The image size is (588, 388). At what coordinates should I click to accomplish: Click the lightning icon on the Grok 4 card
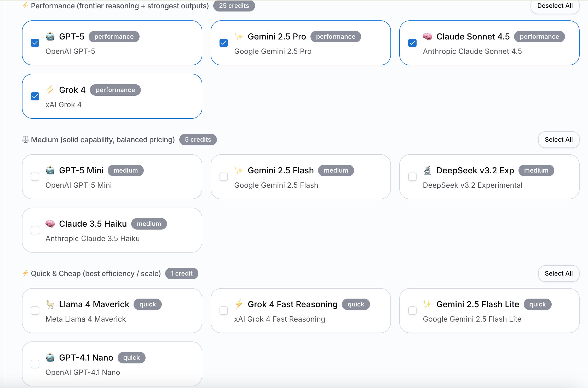point(50,90)
